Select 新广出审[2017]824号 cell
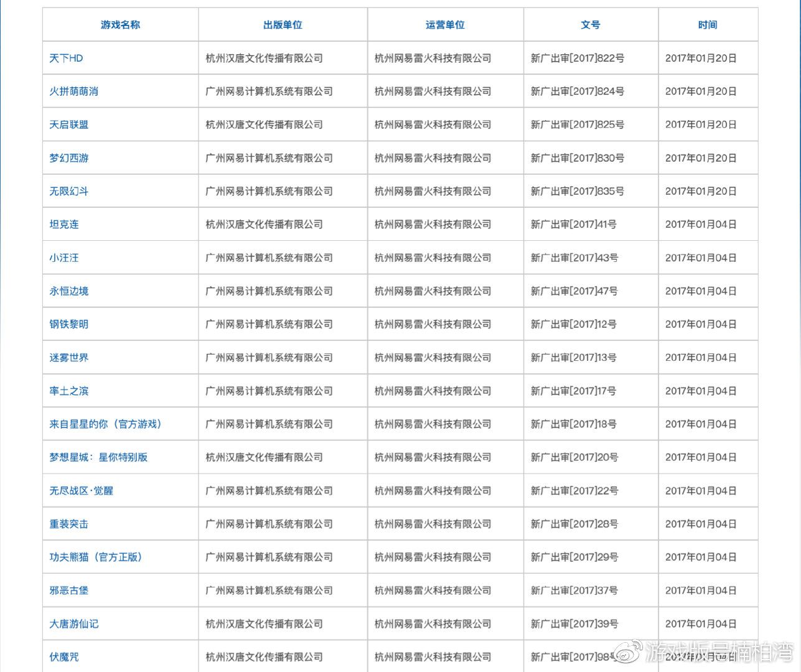 click(x=591, y=91)
